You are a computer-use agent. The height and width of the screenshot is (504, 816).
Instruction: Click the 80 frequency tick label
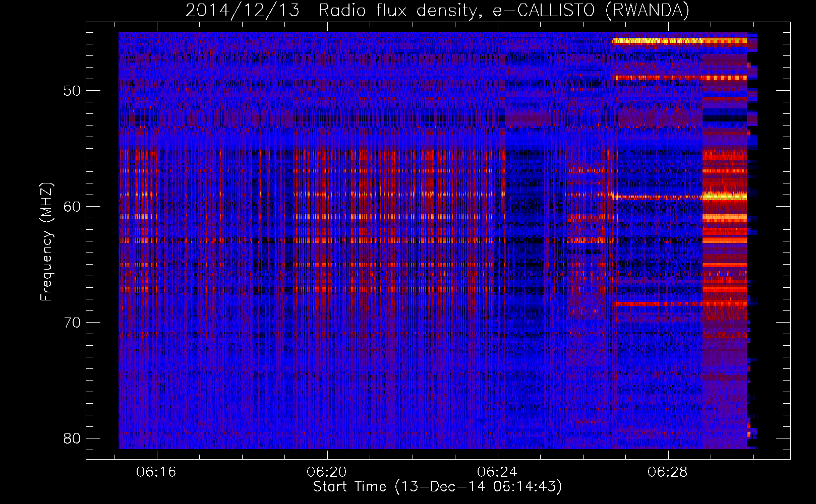pyautogui.click(x=72, y=438)
